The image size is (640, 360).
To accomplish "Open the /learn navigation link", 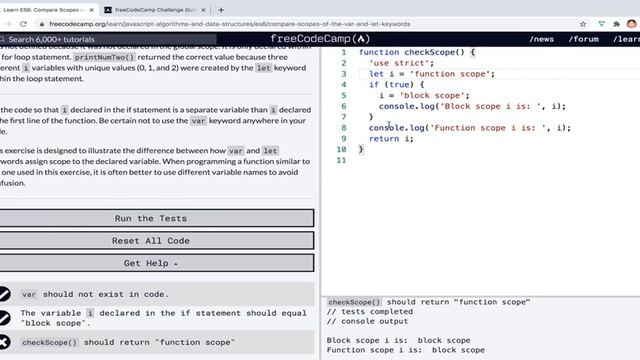I will point(626,39).
